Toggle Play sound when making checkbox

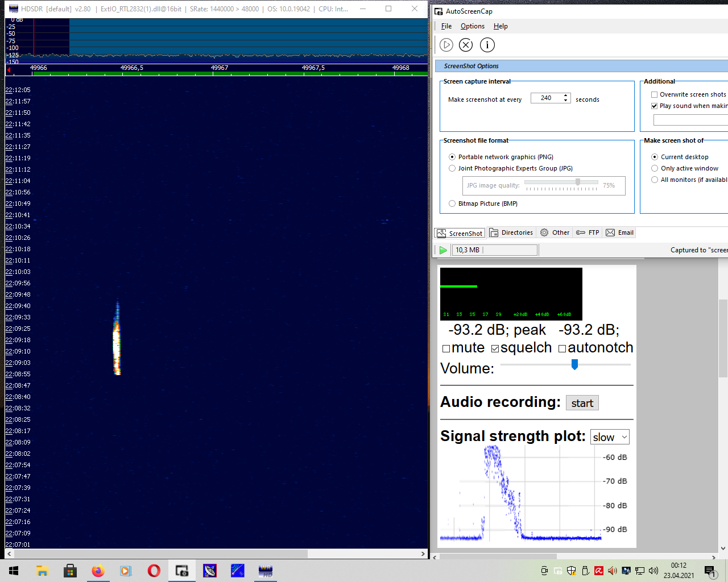[654, 106]
